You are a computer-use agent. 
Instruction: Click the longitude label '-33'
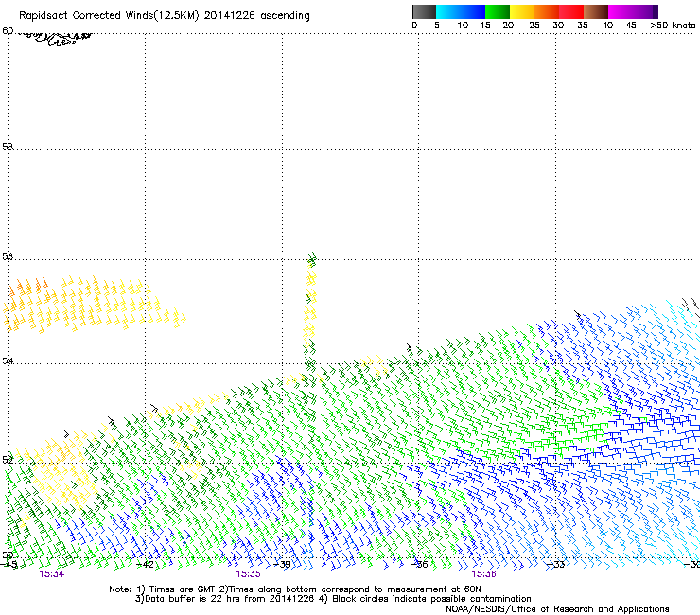coord(556,565)
